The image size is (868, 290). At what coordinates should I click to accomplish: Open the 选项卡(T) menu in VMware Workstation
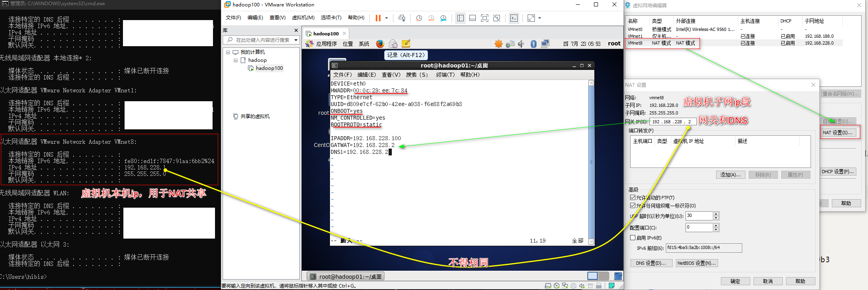331,18
